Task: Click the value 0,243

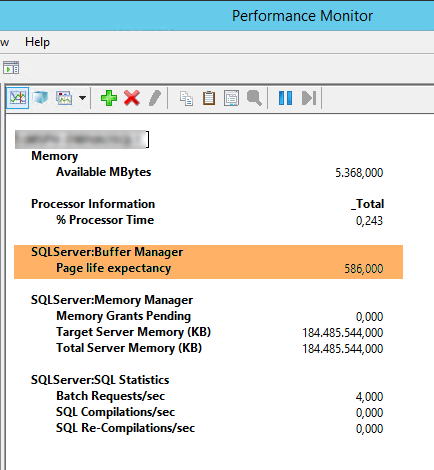Action: tap(369, 221)
